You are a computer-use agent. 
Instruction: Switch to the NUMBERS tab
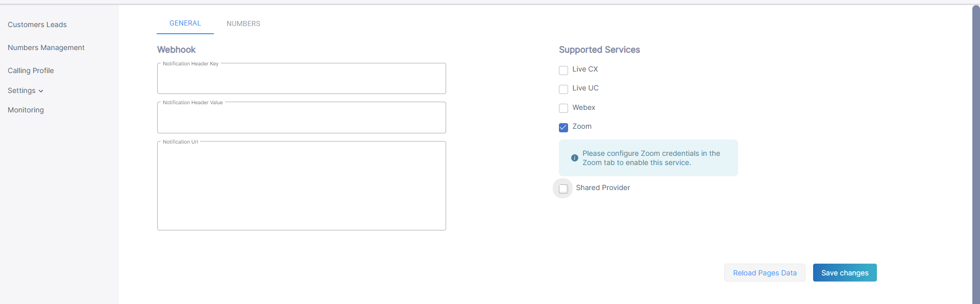(x=243, y=24)
